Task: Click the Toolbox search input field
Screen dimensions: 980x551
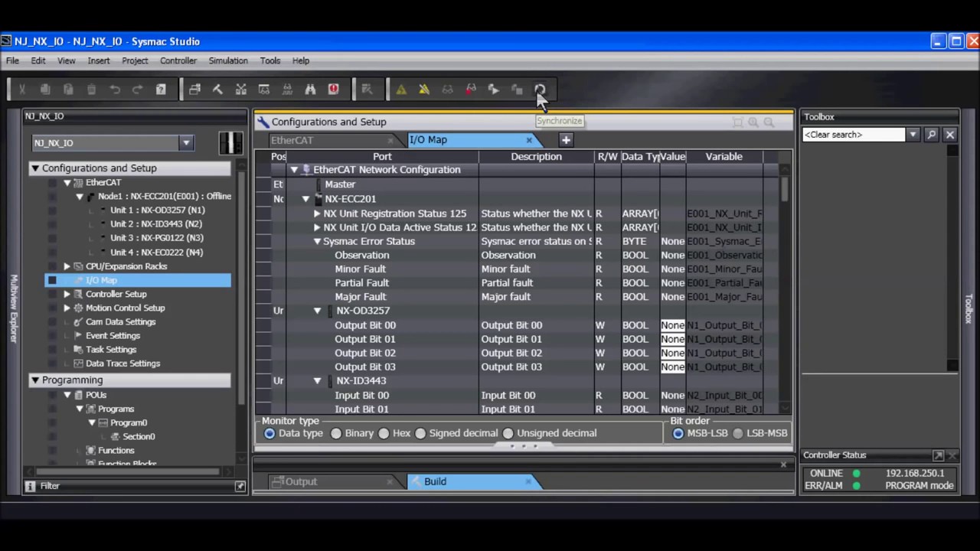Action: coord(854,135)
